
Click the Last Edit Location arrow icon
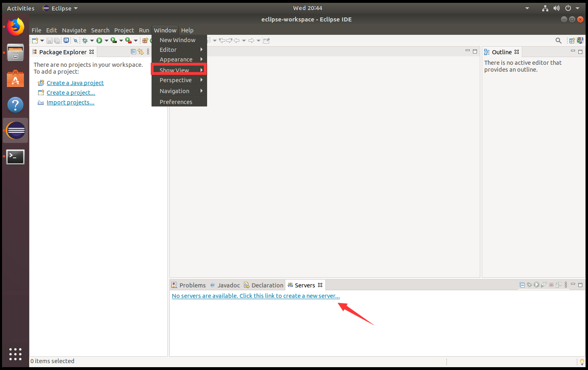(222, 40)
